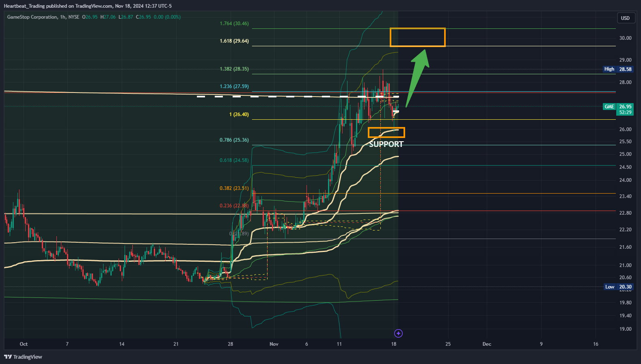This screenshot has height=364, width=641.
Task: Select the 0.382 (23.51) Fibonacci label
Action: [234, 188]
